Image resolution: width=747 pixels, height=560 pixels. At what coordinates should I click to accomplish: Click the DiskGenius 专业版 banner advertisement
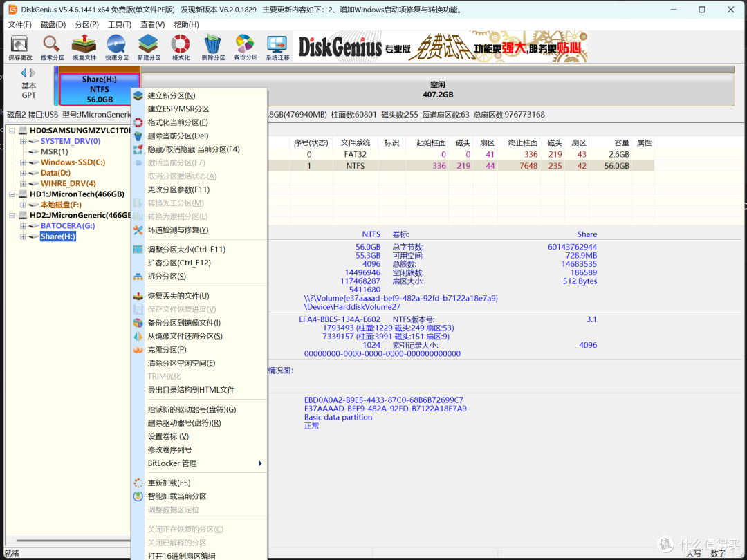pos(440,47)
